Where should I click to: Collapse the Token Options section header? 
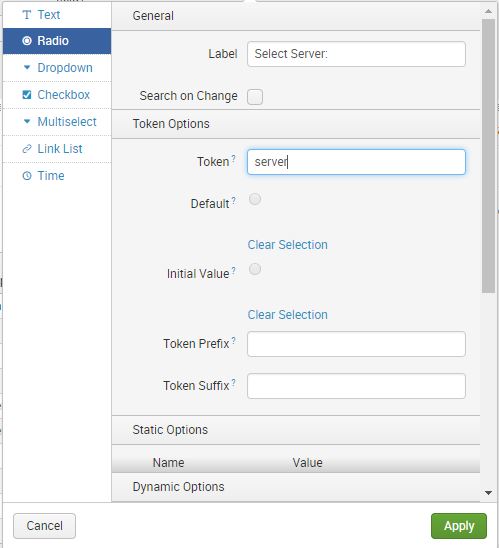296,124
